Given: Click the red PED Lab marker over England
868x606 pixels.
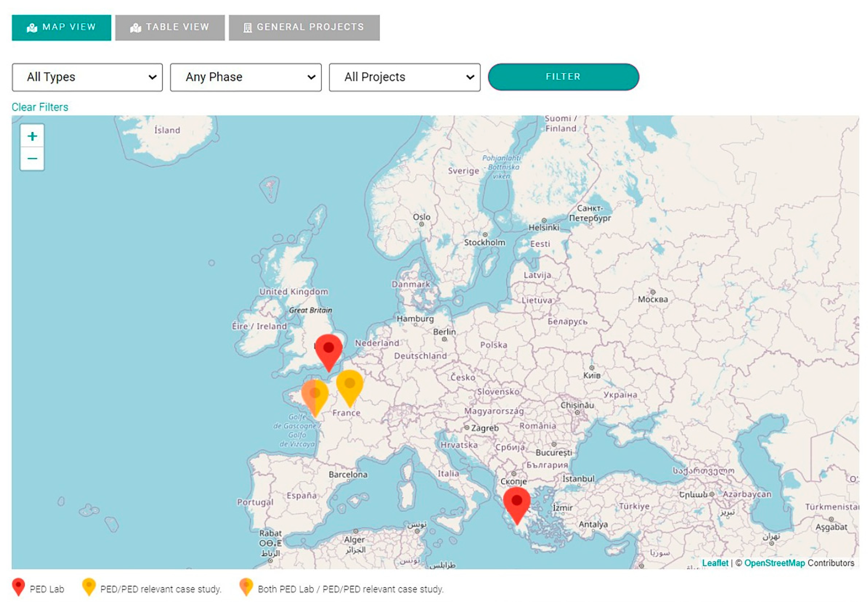Looking at the screenshot, I should [328, 350].
